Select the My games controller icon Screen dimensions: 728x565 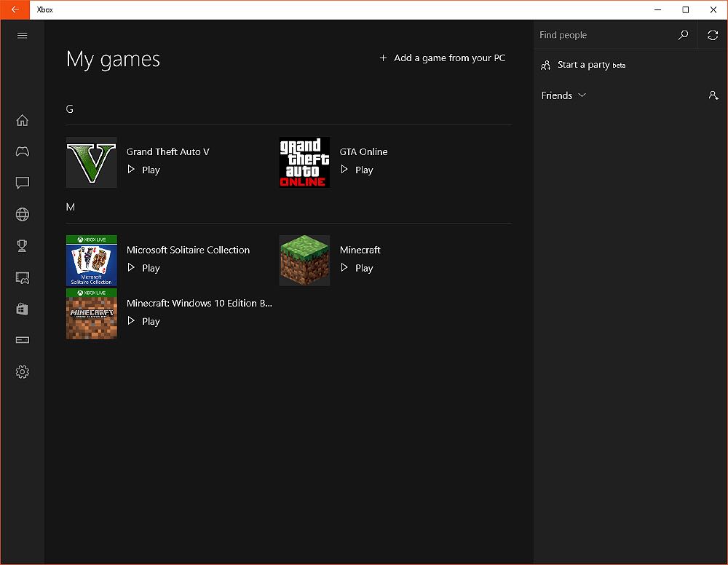tap(22, 151)
